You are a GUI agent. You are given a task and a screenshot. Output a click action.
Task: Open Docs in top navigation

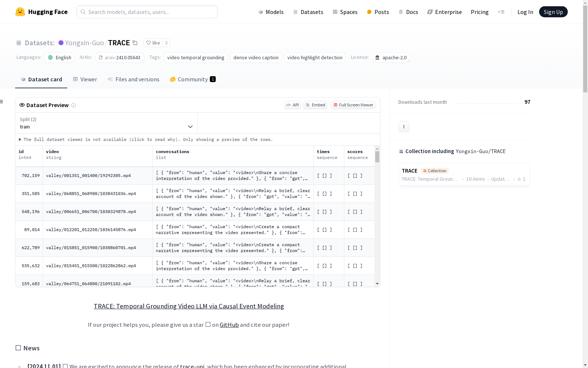click(408, 12)
